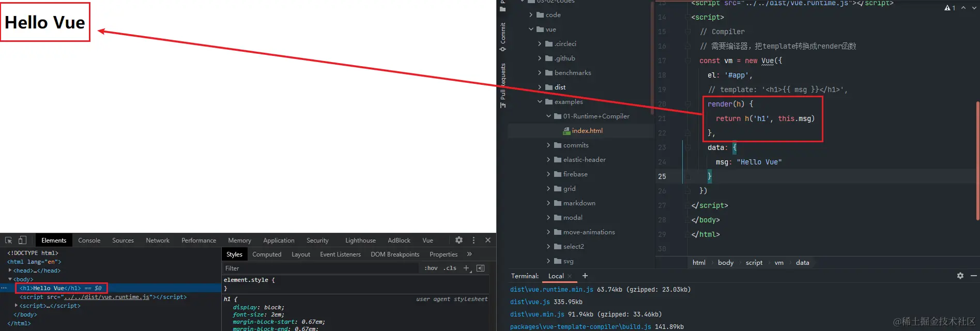The height and width of the screenshot is (331, 980).
Task: Toggle the DevTools device toolbar icon
Action: tap(22, 240)
